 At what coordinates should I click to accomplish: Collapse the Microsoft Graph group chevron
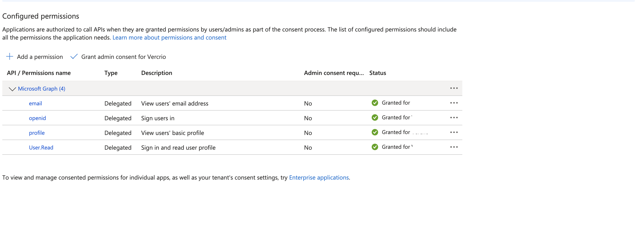[x=12, y=89]
